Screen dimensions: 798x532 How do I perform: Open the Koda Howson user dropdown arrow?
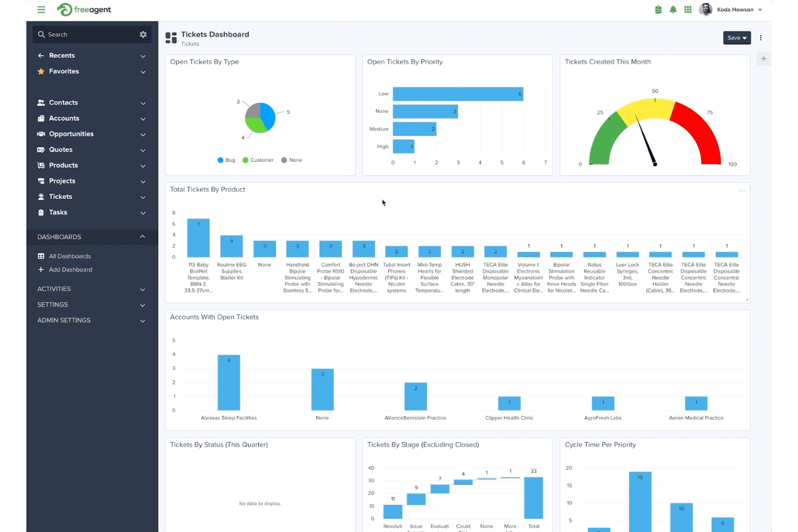point(760,10)
